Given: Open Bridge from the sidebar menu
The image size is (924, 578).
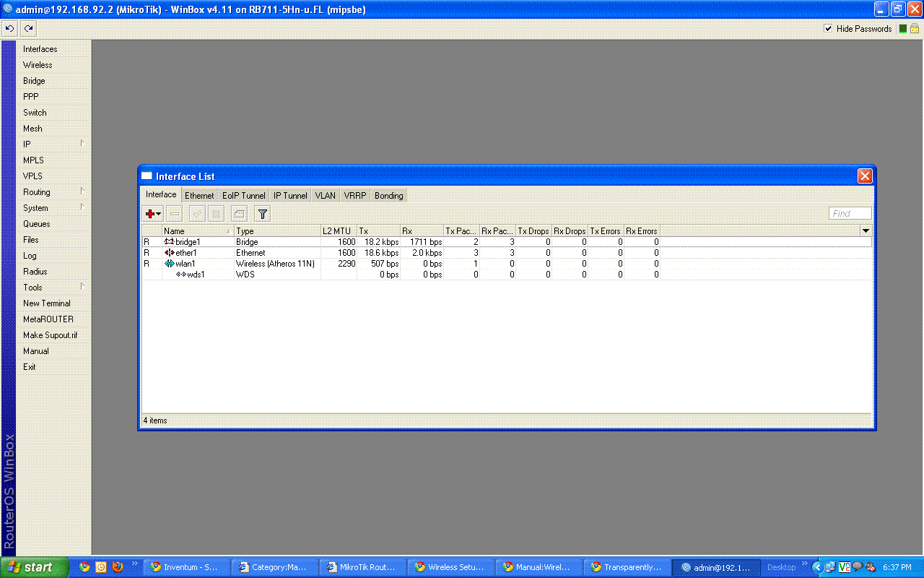Looking at the screenshot, I should pyautogui.click(x=54, y=81).
